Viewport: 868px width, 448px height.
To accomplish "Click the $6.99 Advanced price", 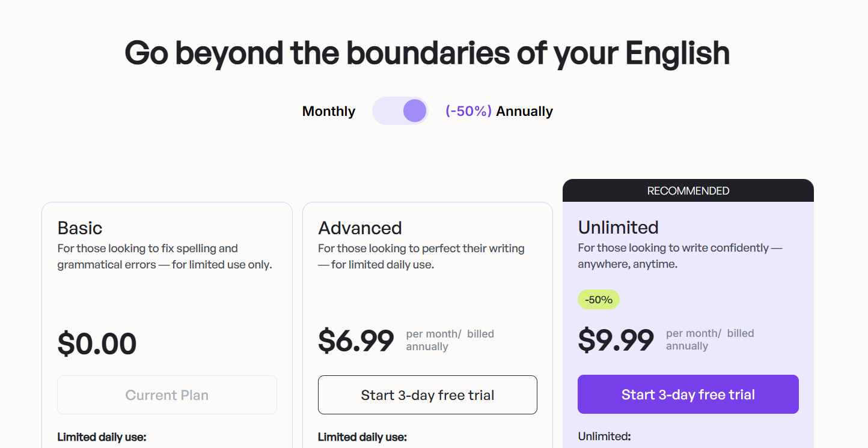I will tap(356, 341).
